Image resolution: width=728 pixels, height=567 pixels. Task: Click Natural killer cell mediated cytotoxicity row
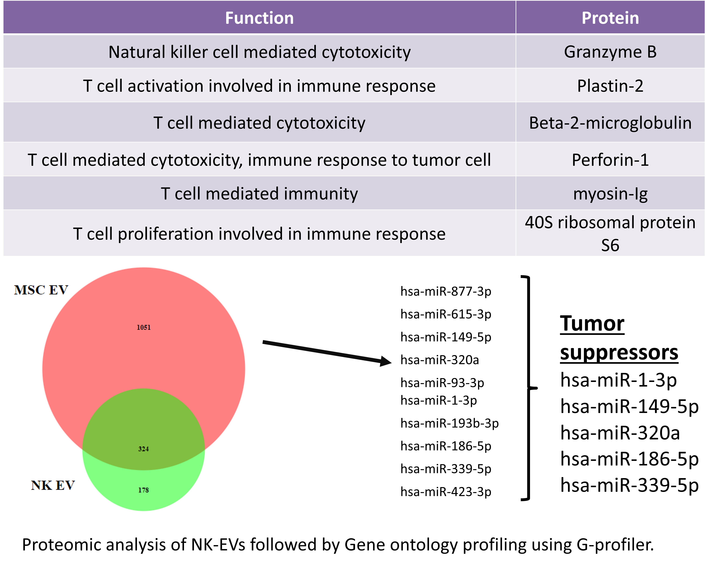354,52
